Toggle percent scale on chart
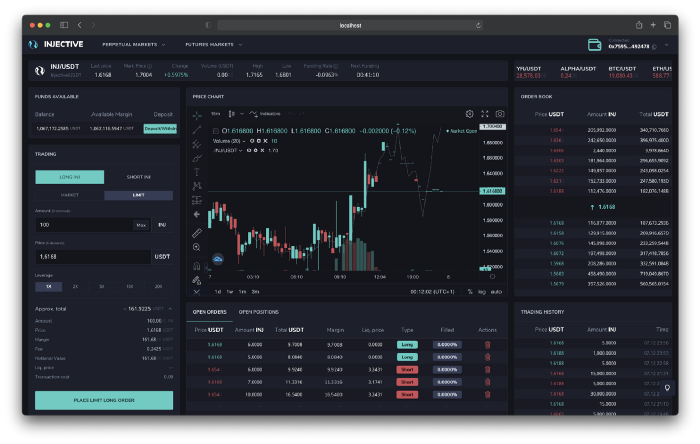The height and width of the screenshot is (444, 700). click(x=470, y=292)
